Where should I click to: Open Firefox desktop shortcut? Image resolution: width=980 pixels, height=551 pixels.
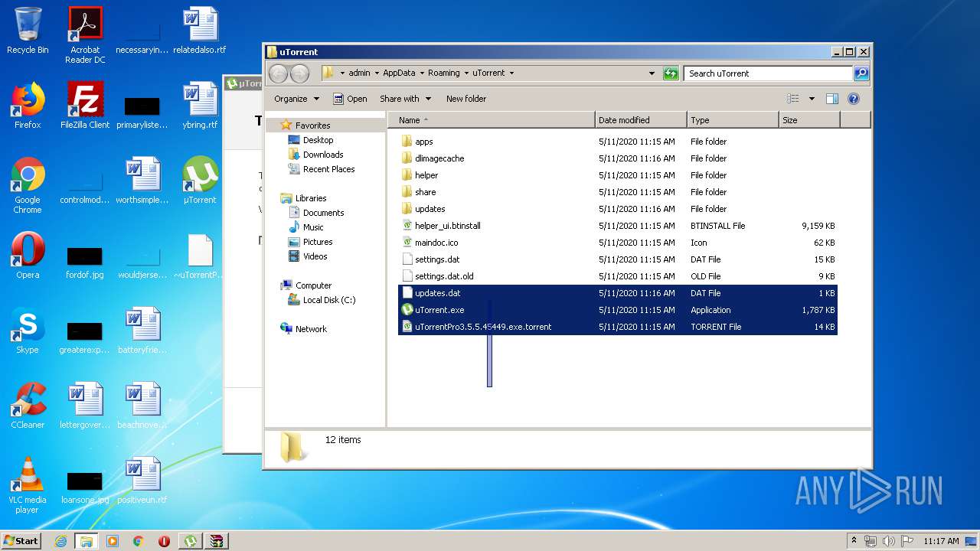(x=28, y=106)
